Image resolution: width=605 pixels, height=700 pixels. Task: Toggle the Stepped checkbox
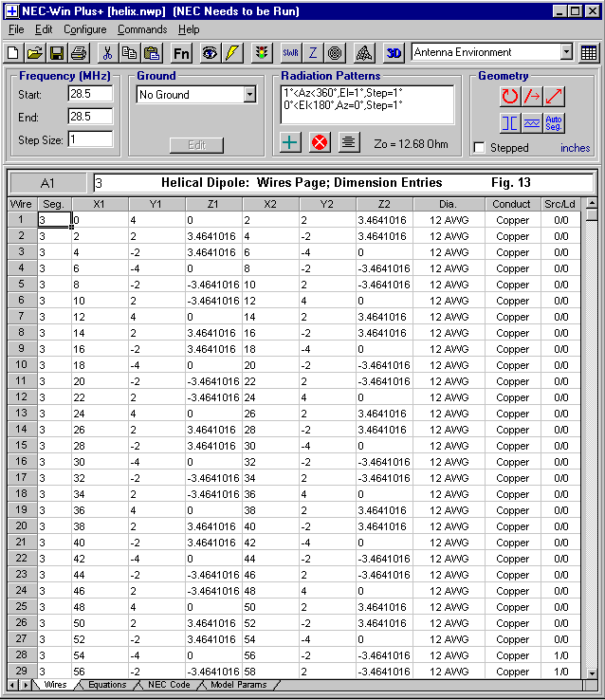pyautogui.click(x=480, y=148)
